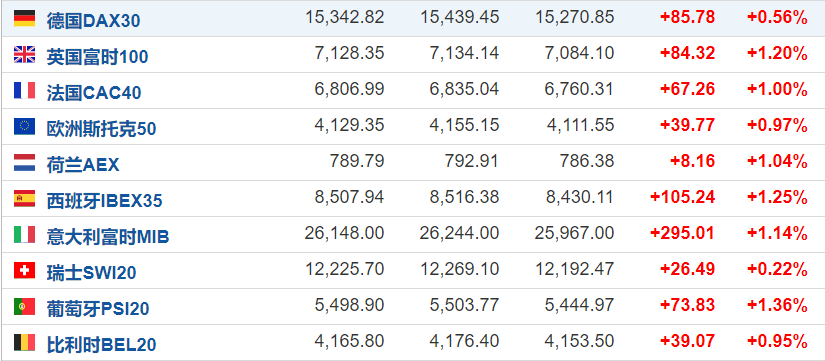This screenshot has height=361, width=825.
Task: Open the 荷兰AEX index link
Action: [x=83, y=165]
